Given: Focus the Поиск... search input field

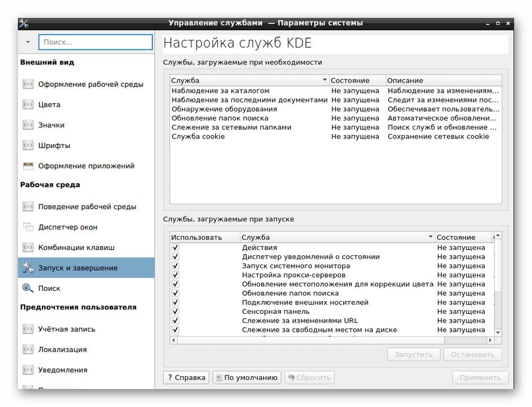Looking at the screenshot, I should pyautogui.click(x=95, y=42).
